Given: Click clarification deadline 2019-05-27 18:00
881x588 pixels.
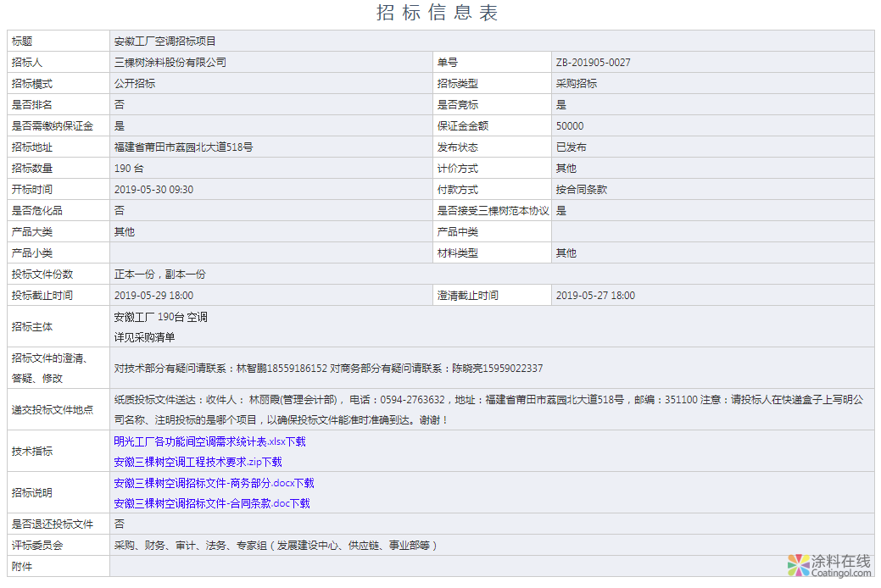Looking at the screenshot, I should (598, 294).
